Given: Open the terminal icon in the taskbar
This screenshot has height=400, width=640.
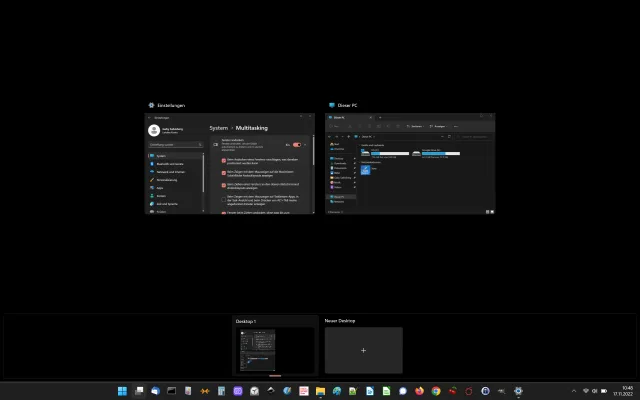Looking at the screenshot, I should coord(171,391).
